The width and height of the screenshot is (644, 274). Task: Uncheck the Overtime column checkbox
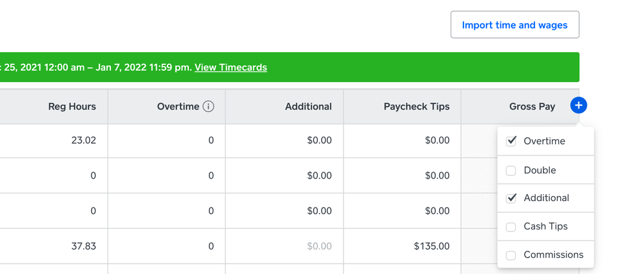[511, 141]
